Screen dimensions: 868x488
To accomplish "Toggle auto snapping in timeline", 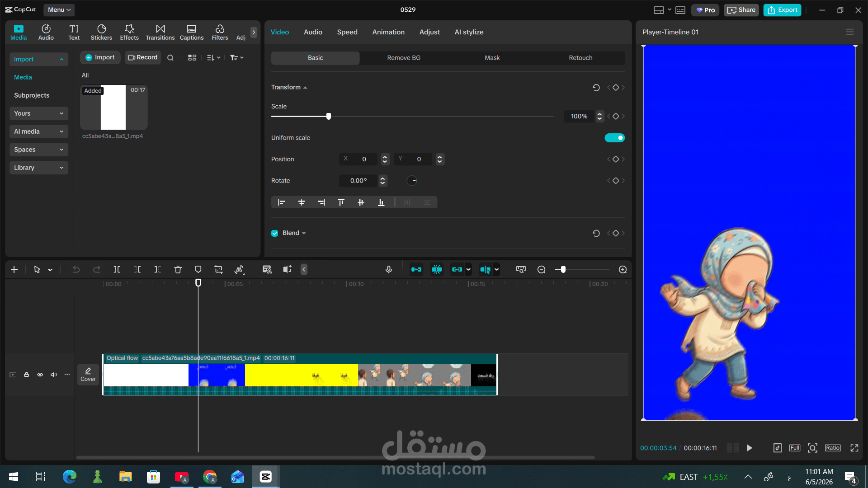I will pyautogui.click(x=437, y=270).
